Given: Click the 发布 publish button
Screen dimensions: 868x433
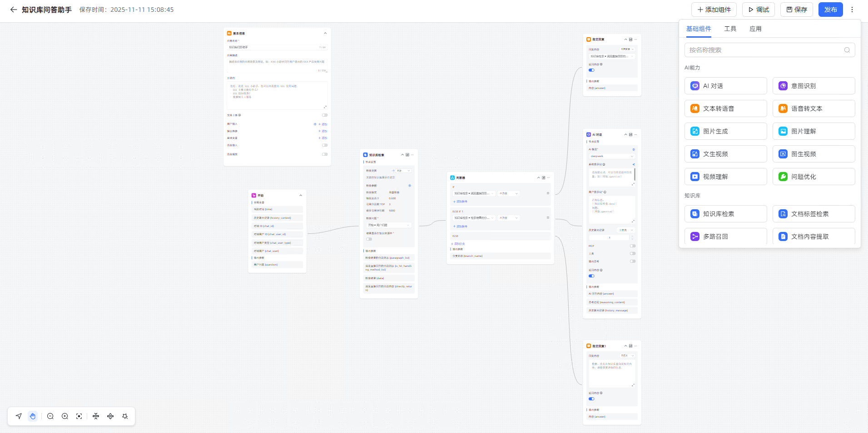Looking at the screenshot, I should coord(830,10).
